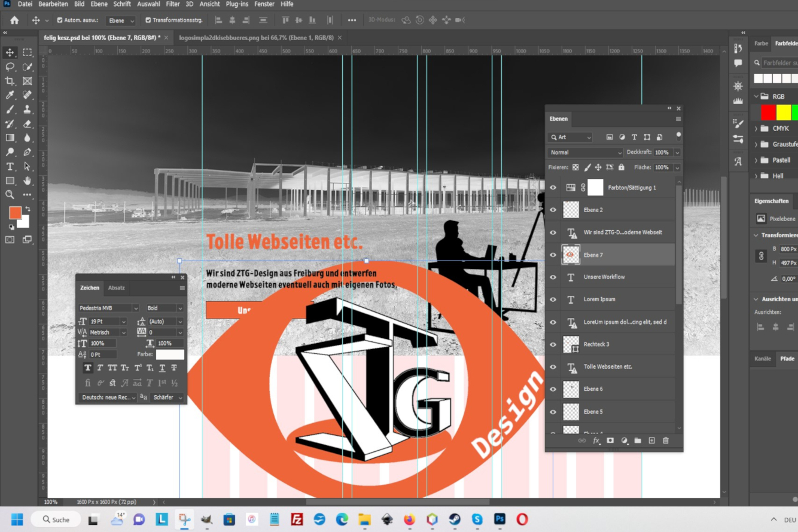Open the Fenster menu
This screenshot has height=532, width=798.
point(264,4)
